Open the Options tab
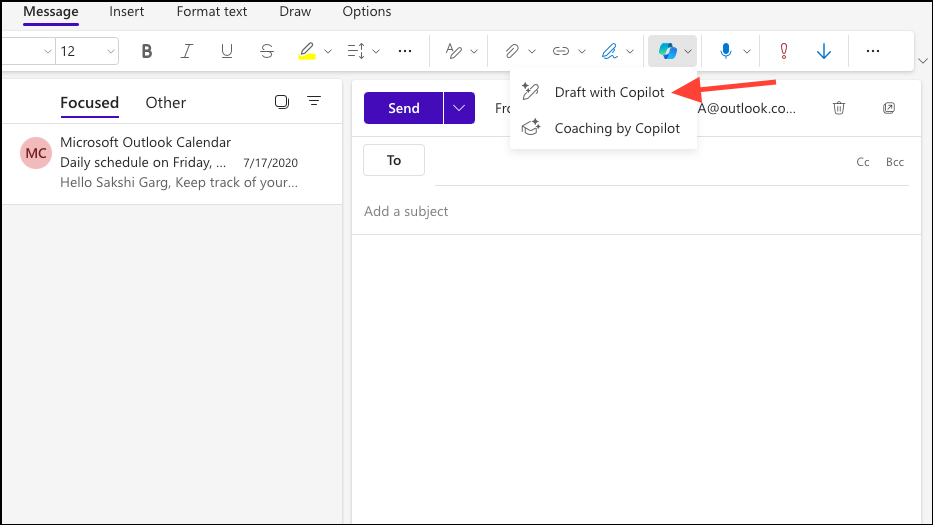Screen dimensions: 933x525 [x=367, y=12]
